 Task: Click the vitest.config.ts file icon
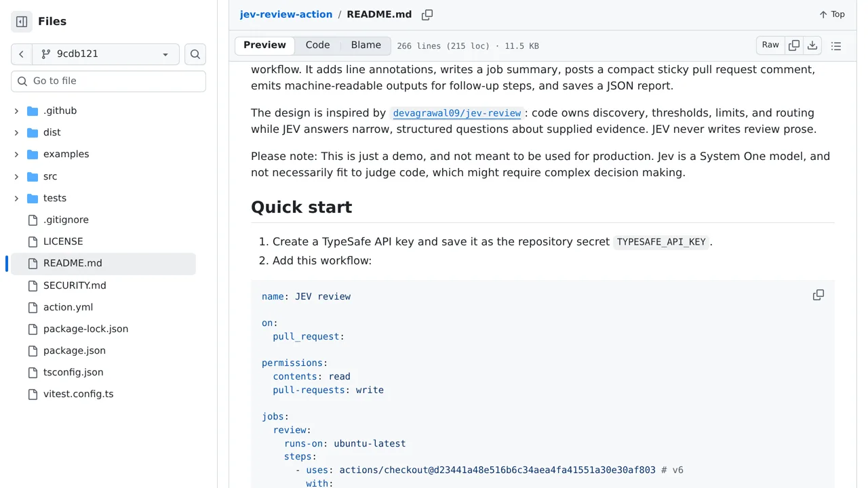tap(33, 394)
